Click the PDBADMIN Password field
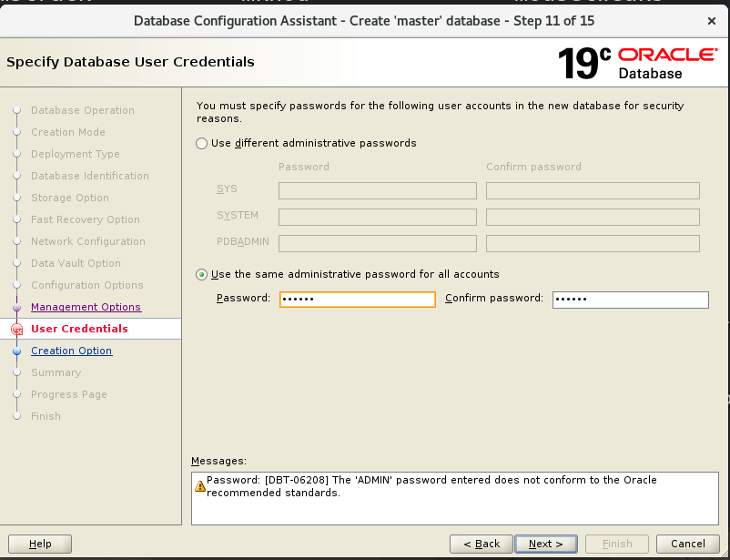The image size is (730, 560). tap(378, 243)
